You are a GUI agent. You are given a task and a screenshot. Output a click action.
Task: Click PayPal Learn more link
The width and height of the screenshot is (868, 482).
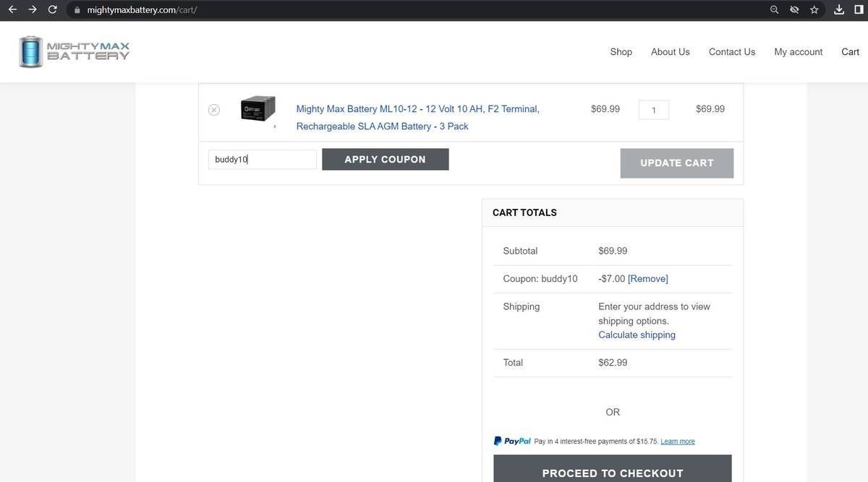click(x=678, y=442)
